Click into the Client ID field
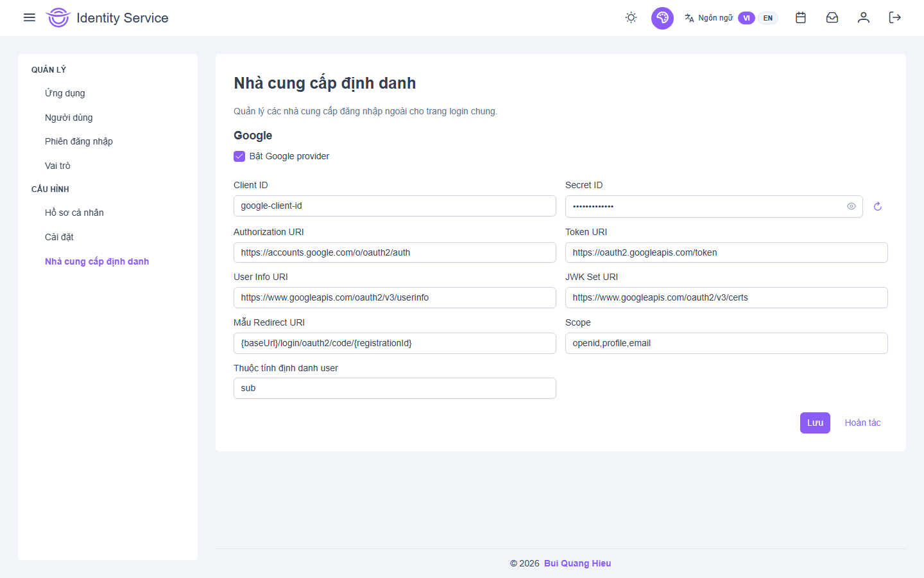 pyautogui.click(x=395, y=206)
